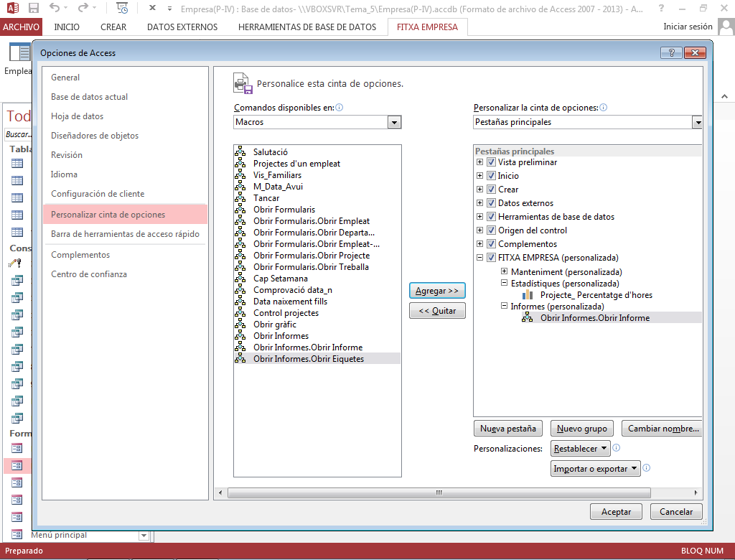Screen dimensions: 735x560
Task: Uncheck the Complementos tab checkbox
Action: [x=491, y=244]
